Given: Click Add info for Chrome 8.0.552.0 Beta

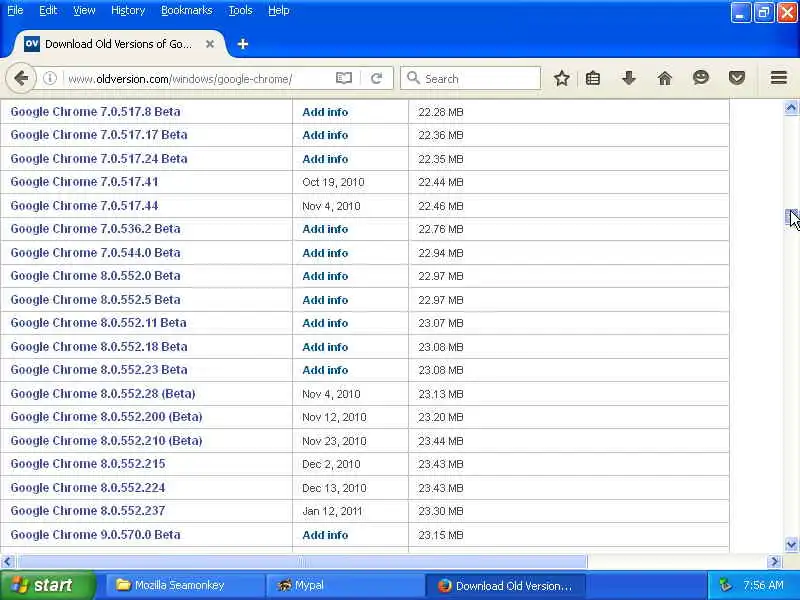Looking at the screenshot, I should [x=325, y=276].
